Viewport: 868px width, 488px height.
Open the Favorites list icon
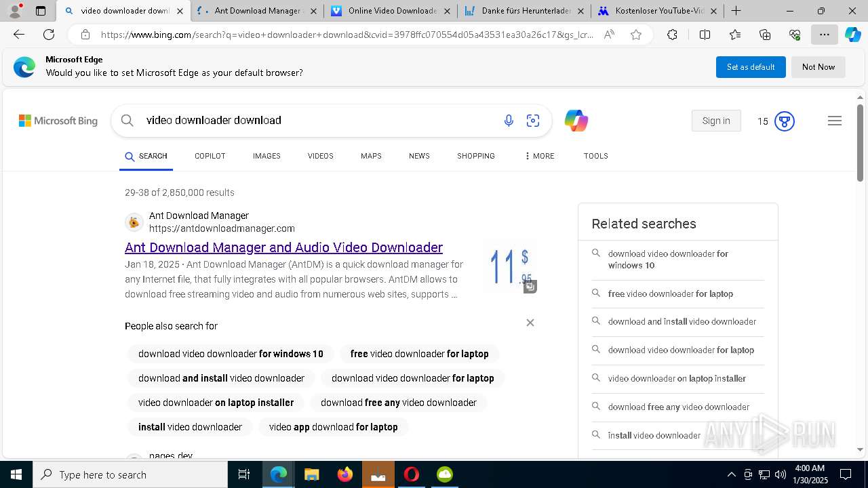tap(735, 35)
